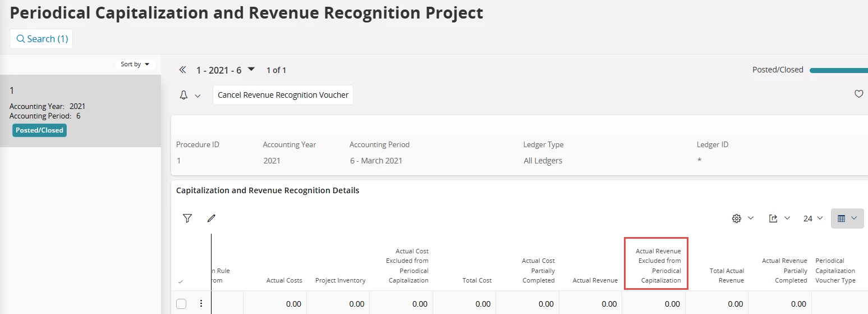Open the 24 rows per page dropdown
Viewport: 868px width, 314px height.
tap(813, 219)
